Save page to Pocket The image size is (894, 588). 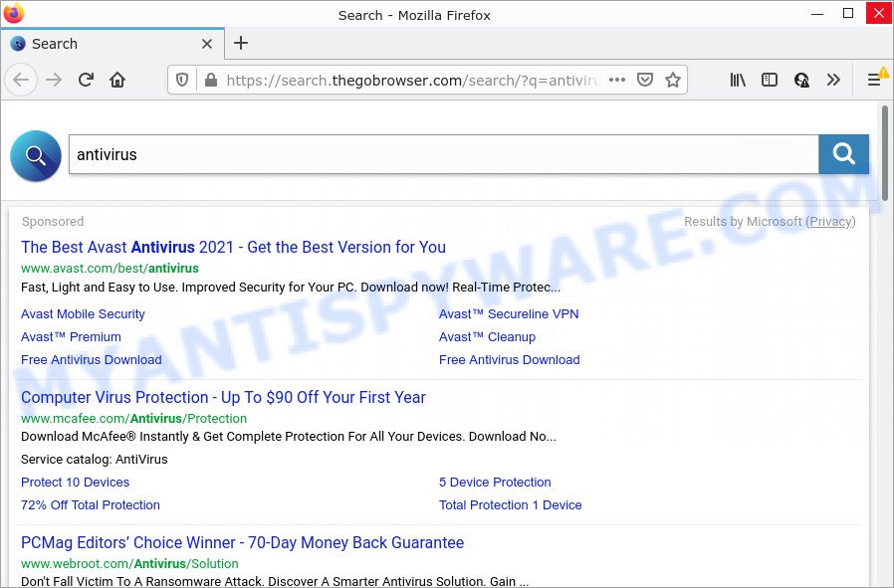(x=645, y=80)
